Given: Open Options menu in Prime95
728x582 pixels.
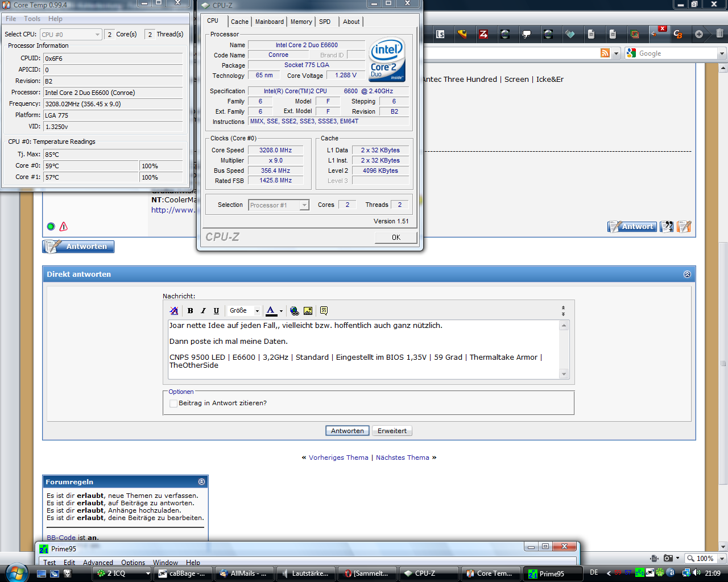Looking at the screenshot, I should [x=133, y=563].
